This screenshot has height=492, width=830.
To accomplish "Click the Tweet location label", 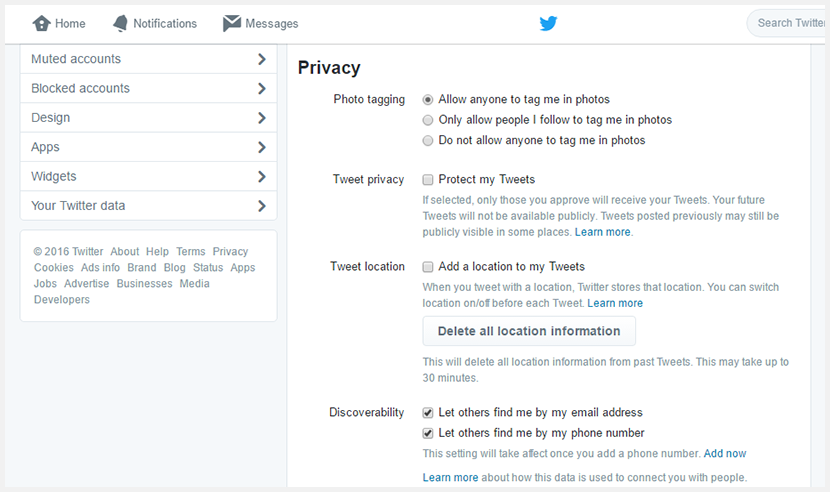I will tap(367, 266).
